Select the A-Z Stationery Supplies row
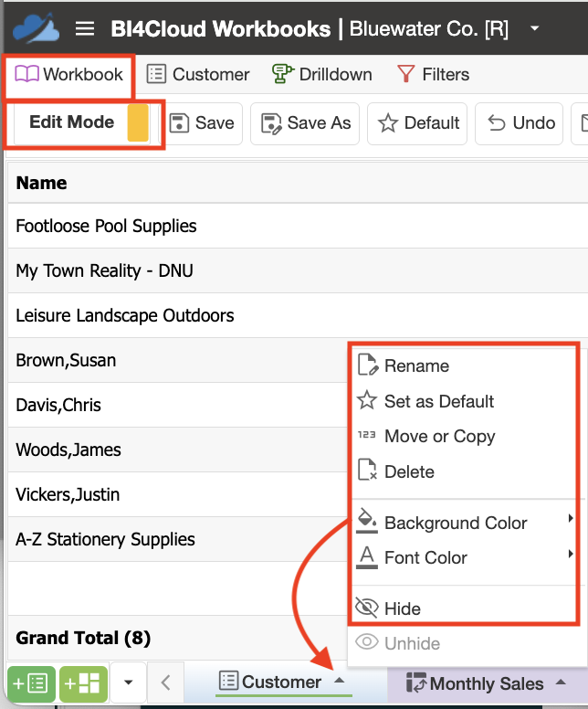Viewport: 588px width, 709px height. click(x=178, y=539)
